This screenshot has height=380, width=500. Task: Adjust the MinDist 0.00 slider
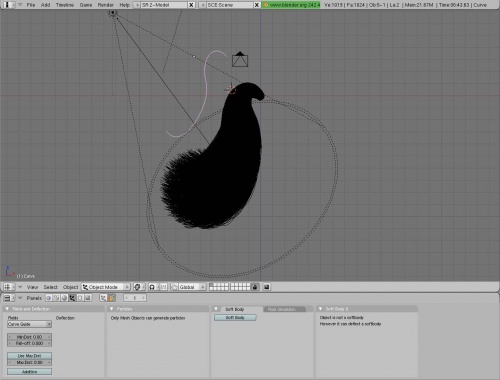(29, 337)
